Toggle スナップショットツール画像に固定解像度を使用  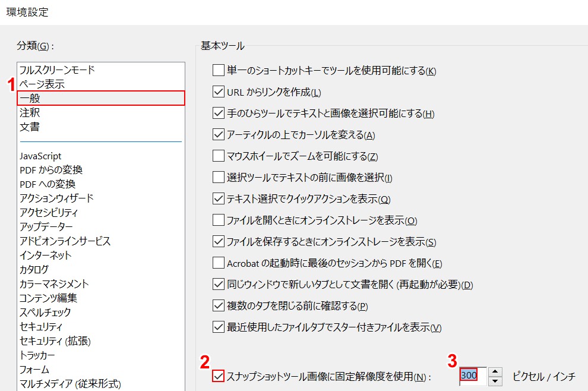pos(218,376)
